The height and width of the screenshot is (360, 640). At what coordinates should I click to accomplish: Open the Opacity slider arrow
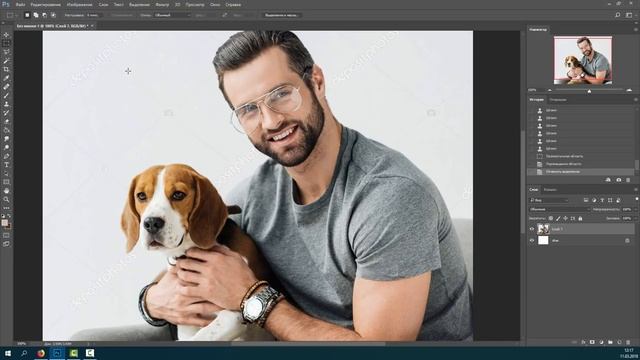click(x=635, y=209)
